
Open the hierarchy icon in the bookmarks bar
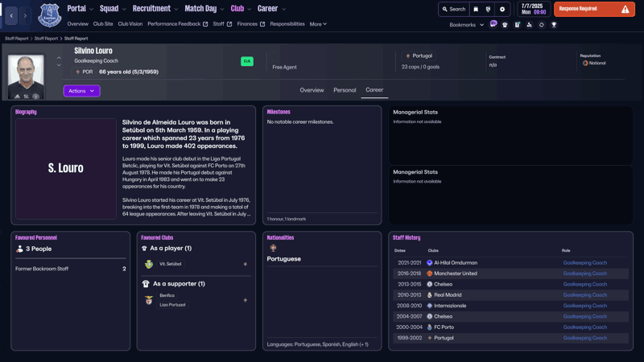pyautogui.click(x=529, y=25)
